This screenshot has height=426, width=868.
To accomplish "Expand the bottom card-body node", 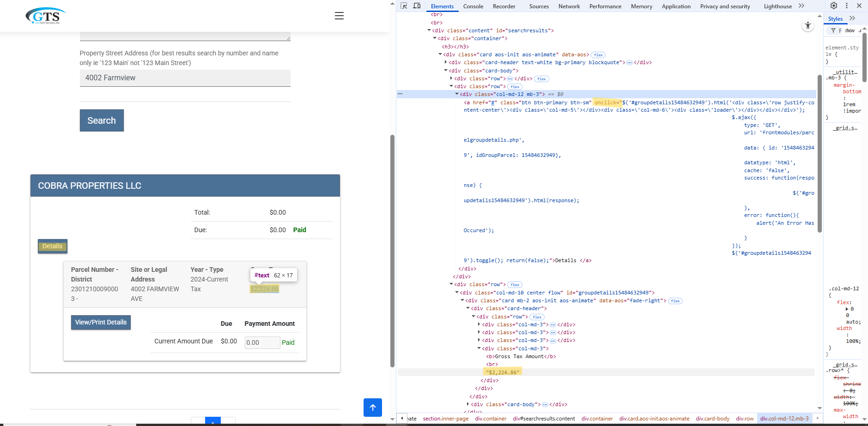I will (468, 404).
